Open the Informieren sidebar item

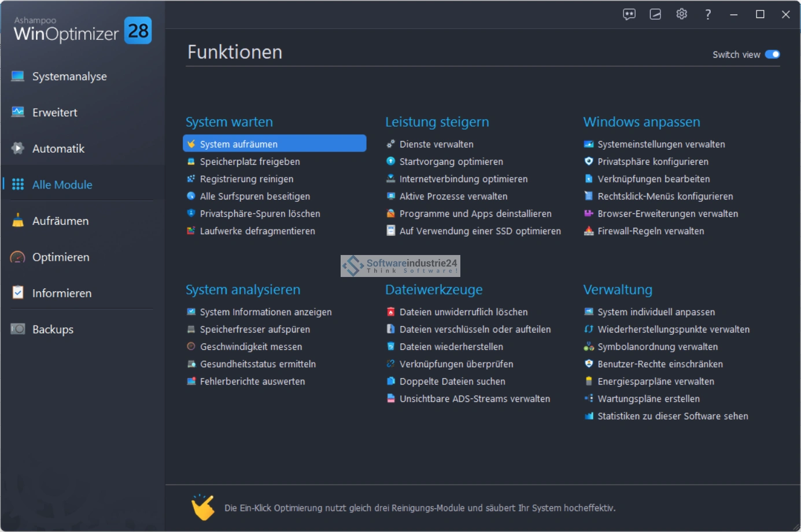tap(61, 293)
